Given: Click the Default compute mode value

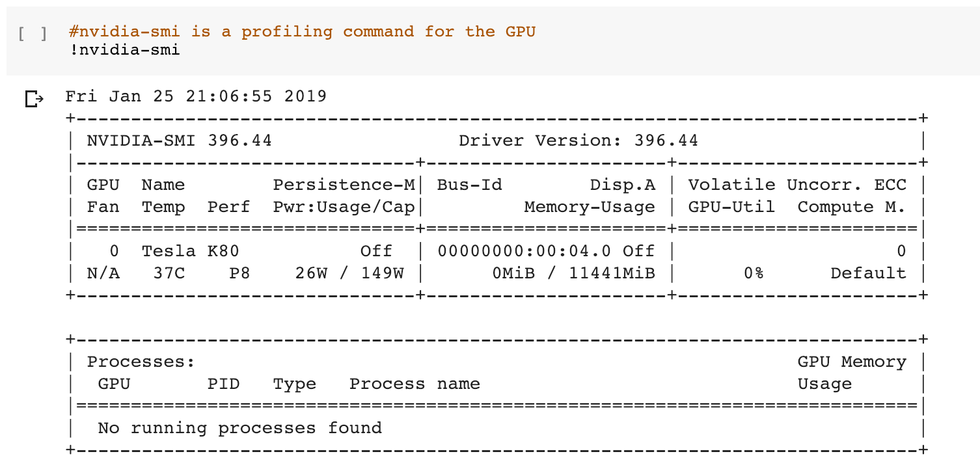Looking at the screenshot, I should coord(868,273).
